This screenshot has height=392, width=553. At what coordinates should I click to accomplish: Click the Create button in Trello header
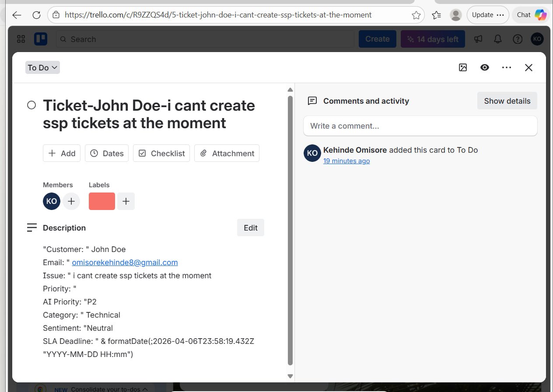[377, 39]
